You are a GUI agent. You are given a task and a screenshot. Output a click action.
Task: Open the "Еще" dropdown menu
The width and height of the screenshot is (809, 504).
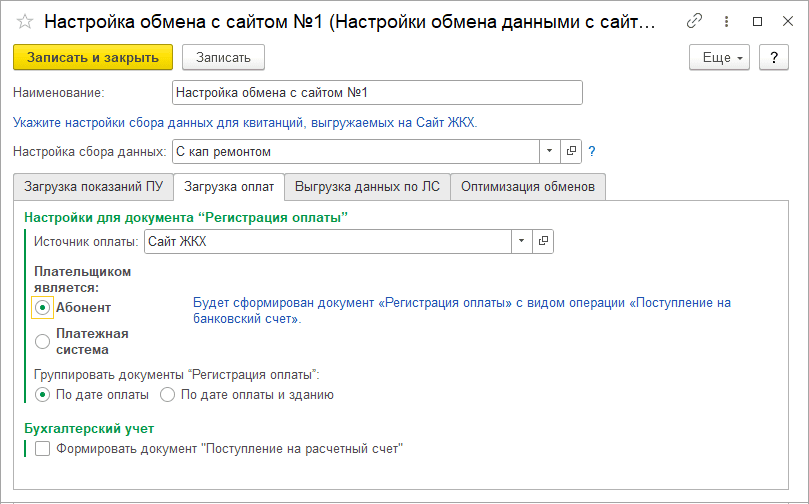click(719, 58)
